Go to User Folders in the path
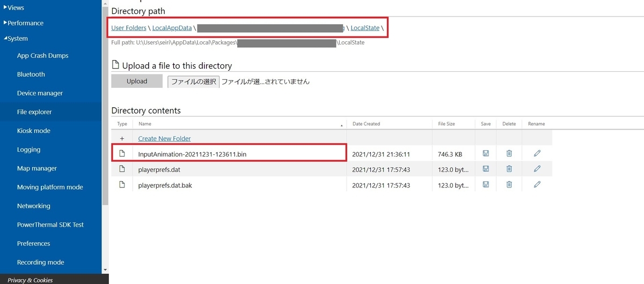The height and width of the screenshot is (284, 644). 128,28
